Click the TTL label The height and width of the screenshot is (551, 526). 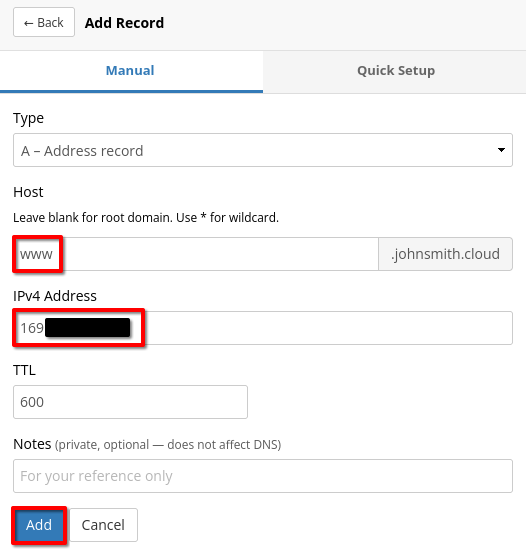point(24,370)
